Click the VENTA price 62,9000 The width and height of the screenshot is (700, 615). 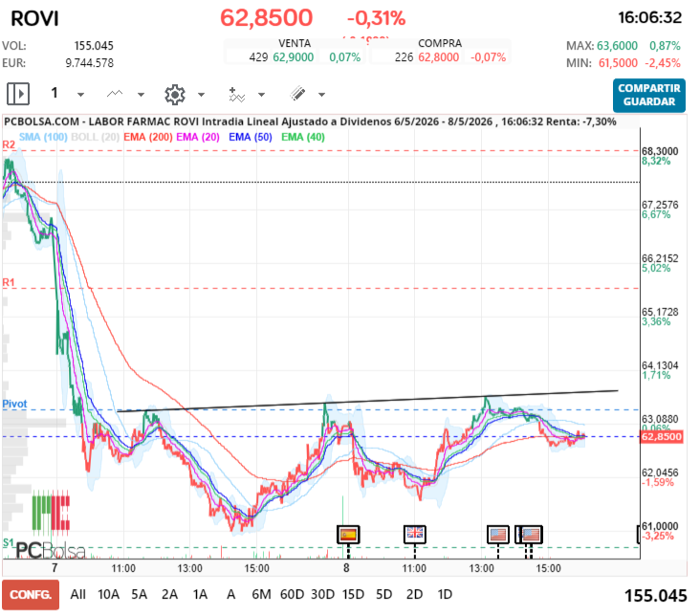coord(294,57)
